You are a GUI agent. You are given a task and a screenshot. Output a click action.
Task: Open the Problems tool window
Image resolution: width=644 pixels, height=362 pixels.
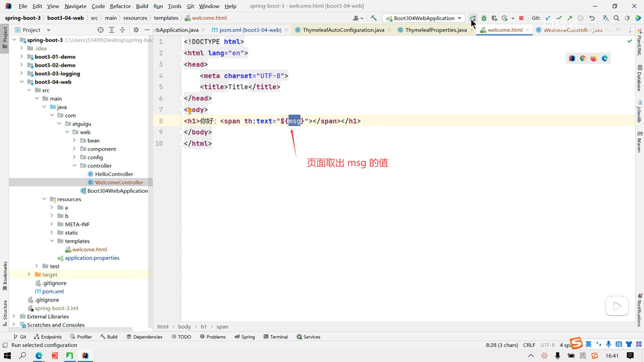point(213,337)
